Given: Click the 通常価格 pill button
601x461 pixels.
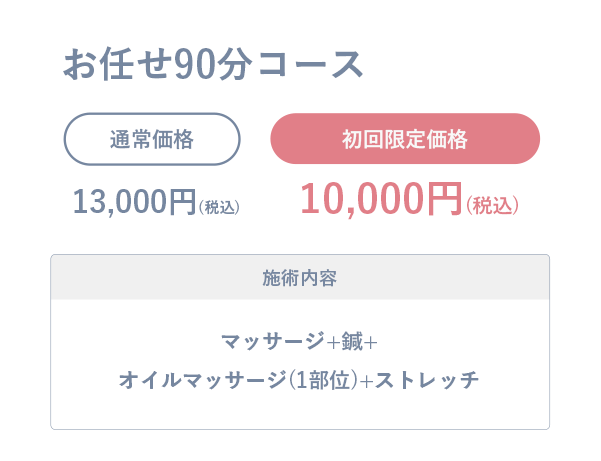Looking at the screenshot, I should tap(152, 139).
